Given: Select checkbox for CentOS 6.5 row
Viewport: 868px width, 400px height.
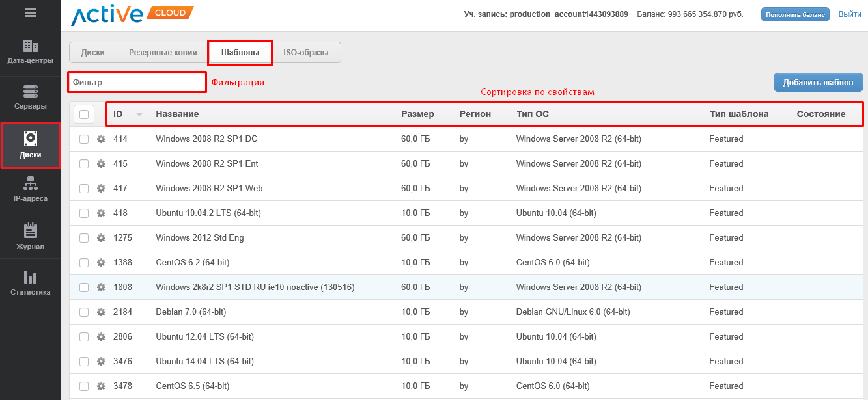Looking at the screenshot, I should tap(84, 386).
